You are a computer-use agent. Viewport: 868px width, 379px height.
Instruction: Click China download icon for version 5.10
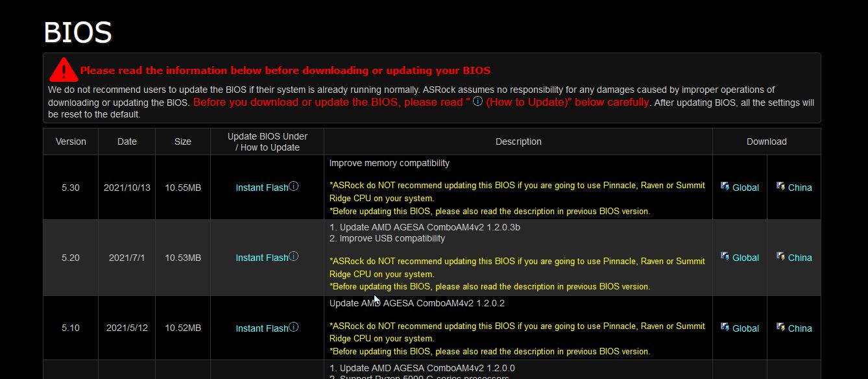click(x=781, y=327)
